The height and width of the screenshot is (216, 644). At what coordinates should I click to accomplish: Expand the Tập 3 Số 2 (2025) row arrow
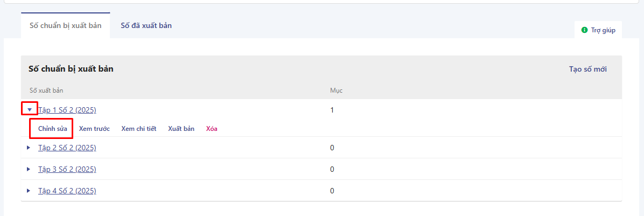click(x=29, y=169)
